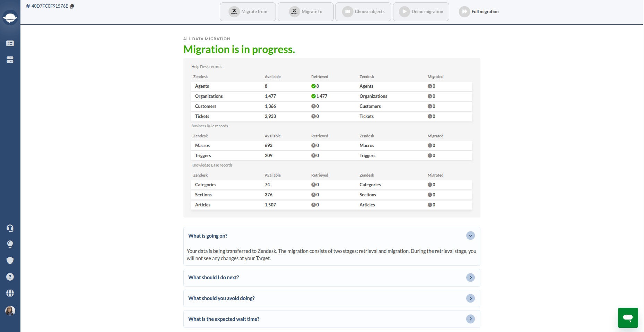Image resolution: width=644 pixels, height=332 pixels.
Task: Open the shield security icon
Action: tap(10, 261)
